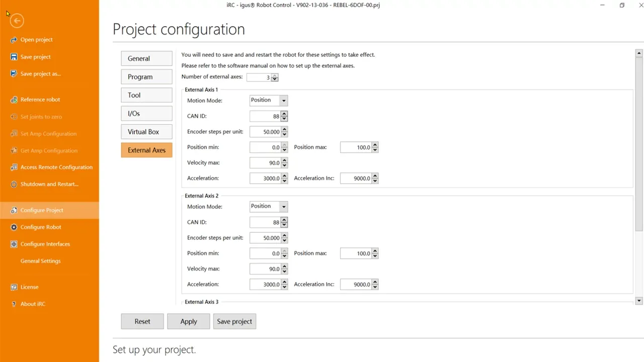Click the Reset button
Image resolution: width=644 pixels, height=362 pixels.
pos(142,321)
